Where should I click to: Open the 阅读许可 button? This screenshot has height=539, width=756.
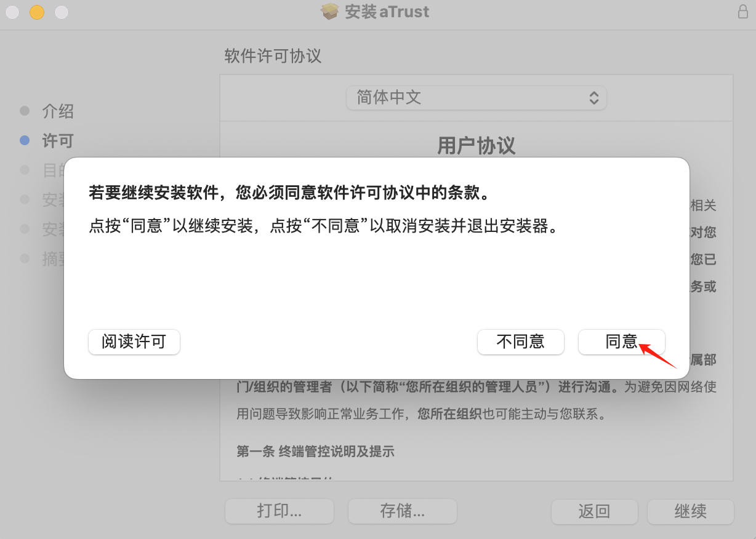(134, 341)
